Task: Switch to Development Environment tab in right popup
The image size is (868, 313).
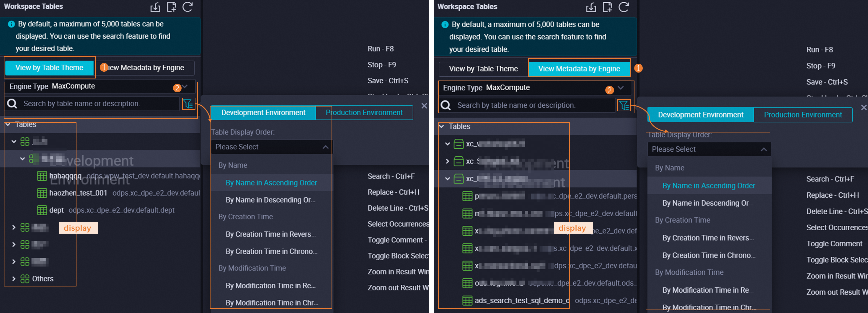Action: [701, 115]
